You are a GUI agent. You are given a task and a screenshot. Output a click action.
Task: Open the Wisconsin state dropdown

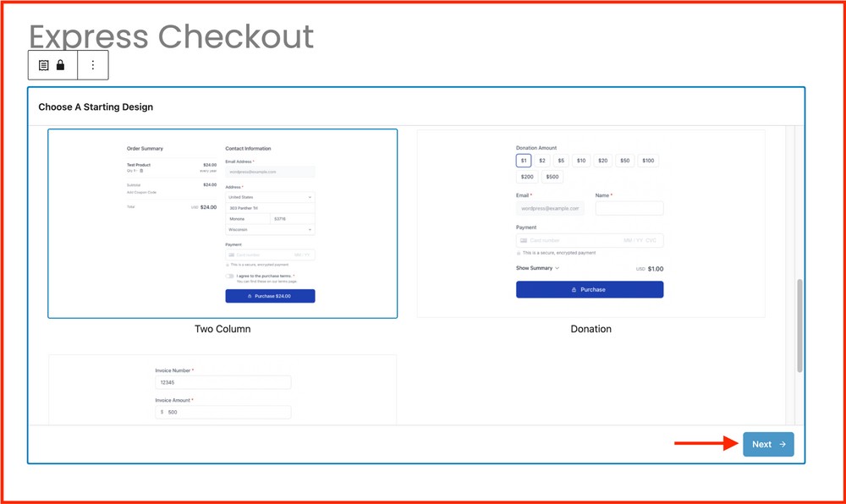click(x=269, y=229)
